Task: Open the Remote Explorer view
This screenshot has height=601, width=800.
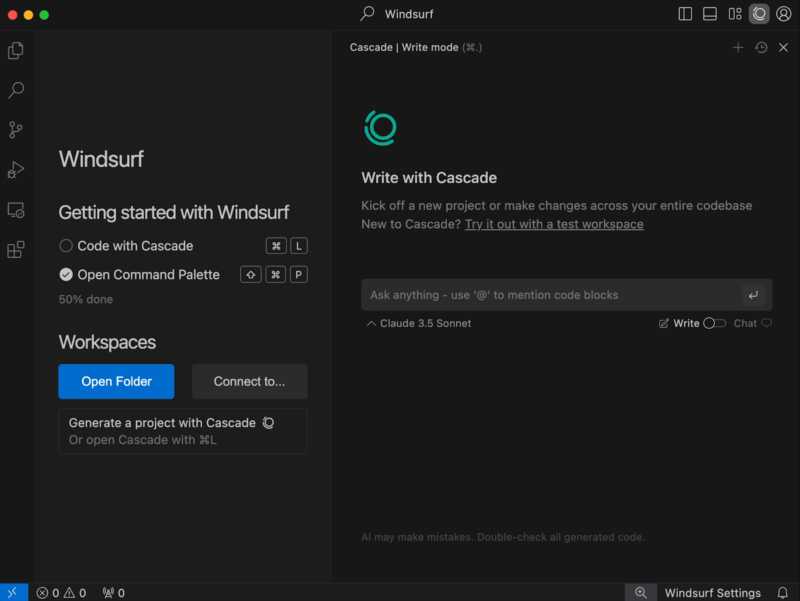Action: (x=16, y=210)
